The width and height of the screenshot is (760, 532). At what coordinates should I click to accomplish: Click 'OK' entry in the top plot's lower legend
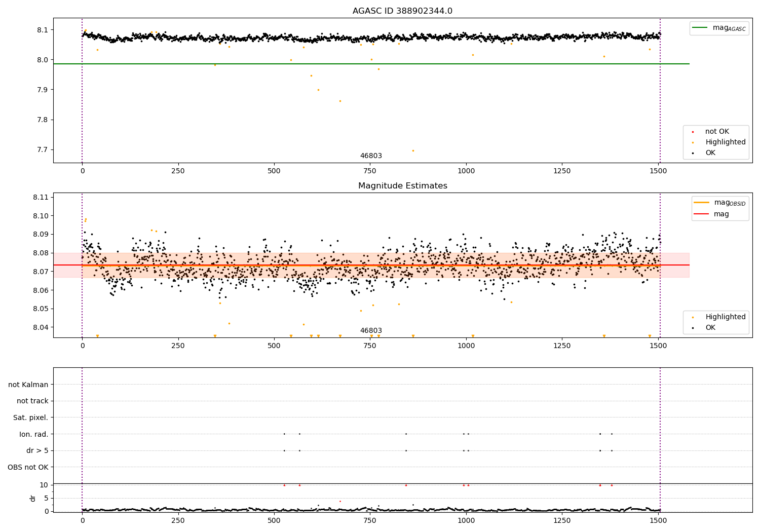710,153
